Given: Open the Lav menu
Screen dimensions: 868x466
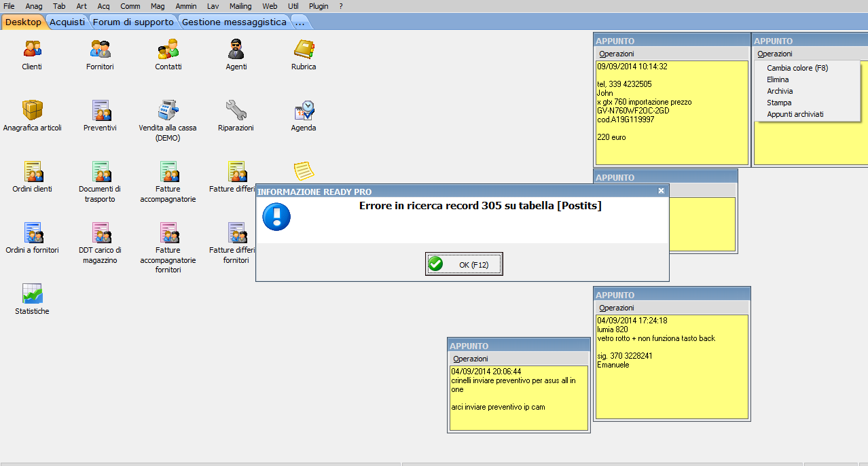Looking at the screenshot, I should [213, 6].
